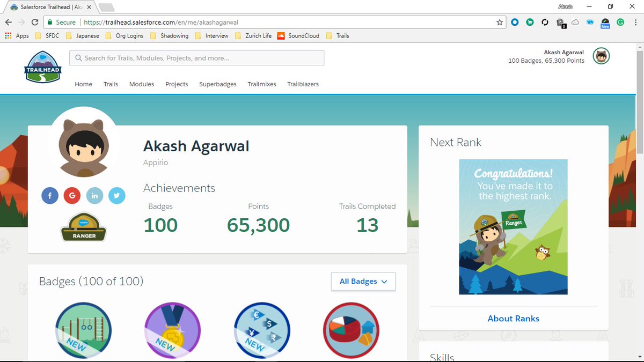Image resolution: width=644 pixels, height=362 pixels.
Task: Focus the Trailhead search field
Action: (196, 58)
